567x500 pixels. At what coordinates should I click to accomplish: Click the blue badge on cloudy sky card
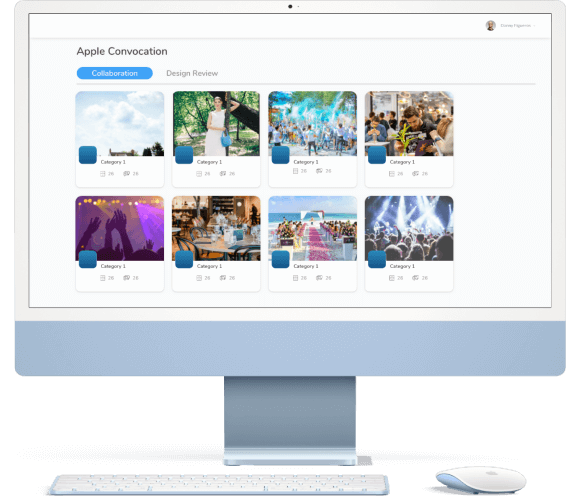tap(88, 155)
